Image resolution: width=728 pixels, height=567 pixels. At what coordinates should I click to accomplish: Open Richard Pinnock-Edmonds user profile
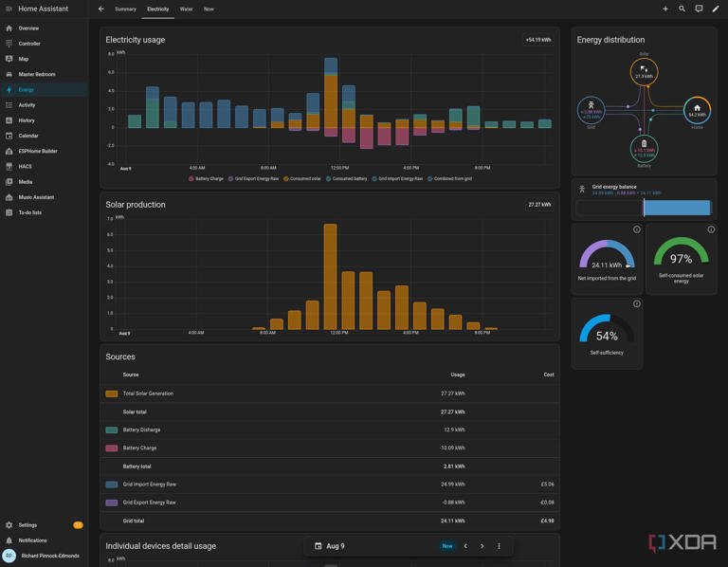[45, 556]
